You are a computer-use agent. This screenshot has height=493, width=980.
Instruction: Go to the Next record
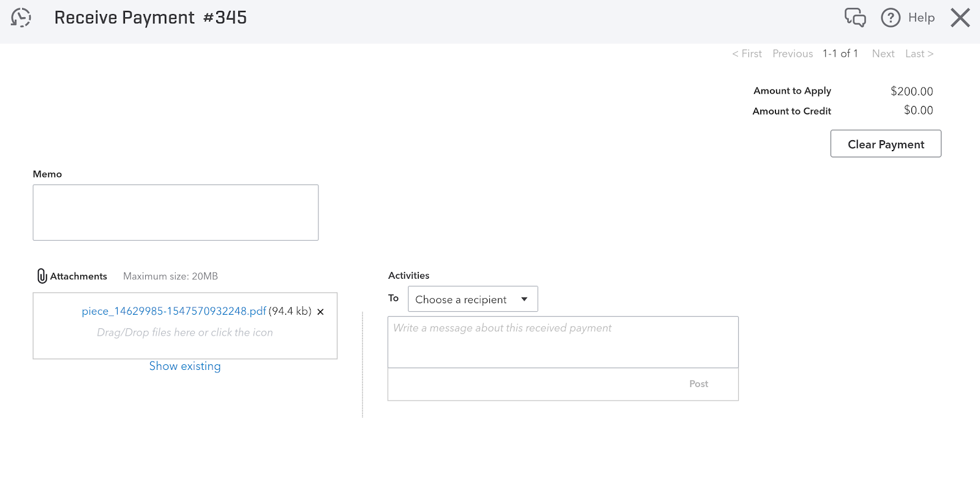[x=883, y=54]
